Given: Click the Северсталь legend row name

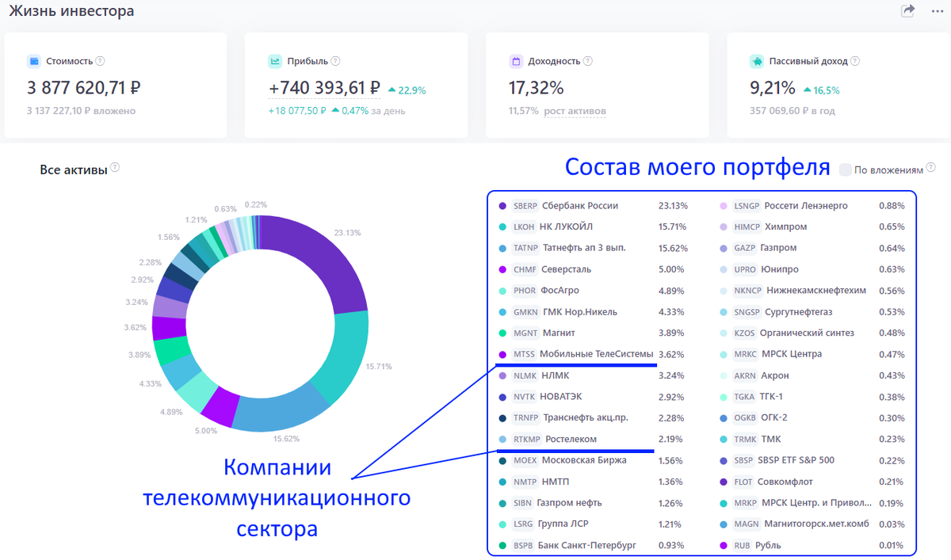Looking at the screenshot, I should click(x=567, y=269).
